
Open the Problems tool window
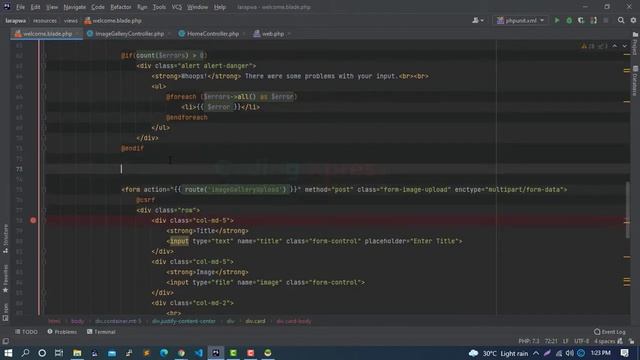62,332
